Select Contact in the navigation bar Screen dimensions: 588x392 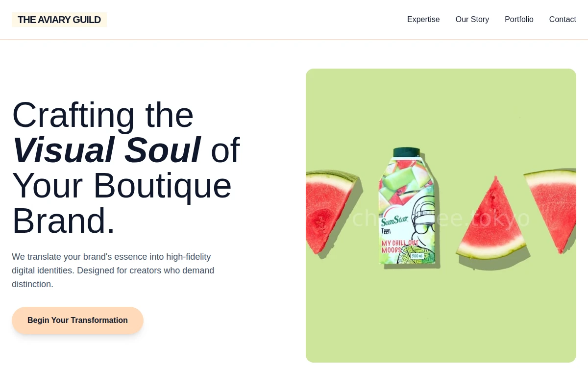563,20
